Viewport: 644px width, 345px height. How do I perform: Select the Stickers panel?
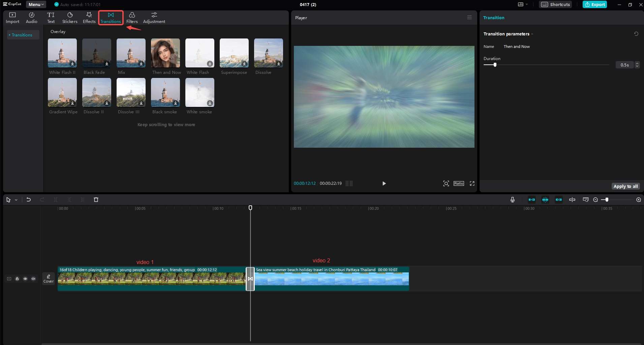pyautogui.click(x=69, y=18)
